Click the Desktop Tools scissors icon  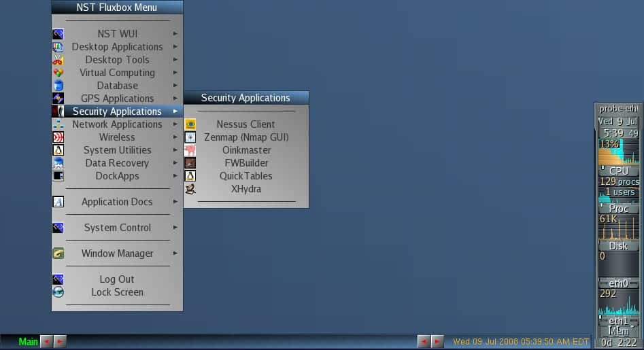coord(58,60)
